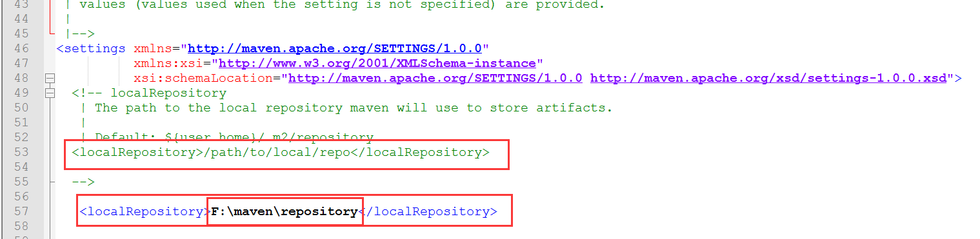980x239 pixels.
Task: Click line number 46 in the gutter
Action: pyautogui.click(x=21, y=48)
